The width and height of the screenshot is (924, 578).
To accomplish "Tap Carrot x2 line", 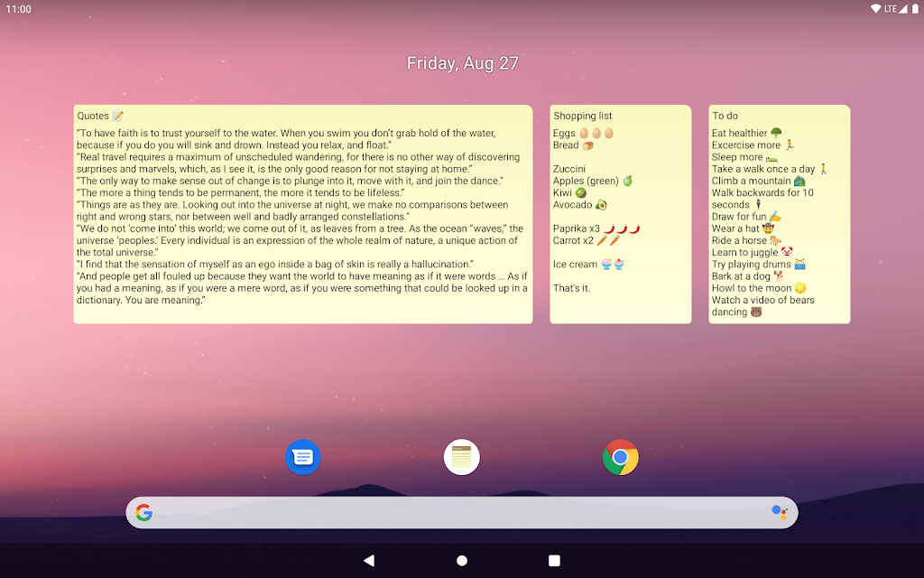I will 587,240.
